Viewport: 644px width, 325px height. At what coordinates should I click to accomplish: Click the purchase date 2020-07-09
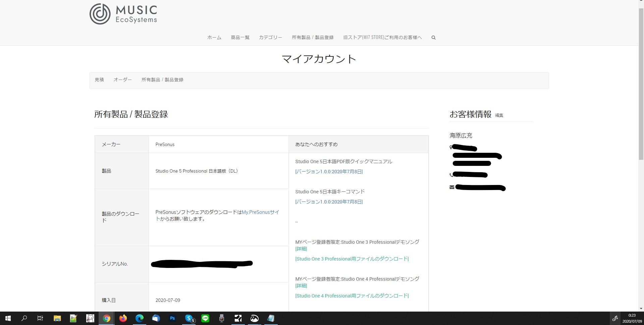pyautogui.click(x=168, y=300)
